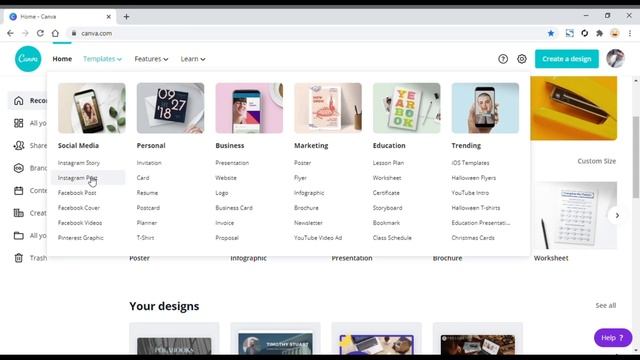Click the Personal category thumbnail
Viewport: 640px width, 360px height.
coord(170,108)
